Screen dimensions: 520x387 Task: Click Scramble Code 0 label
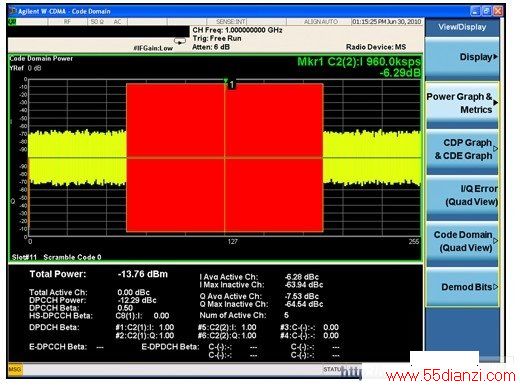point(72,257)
